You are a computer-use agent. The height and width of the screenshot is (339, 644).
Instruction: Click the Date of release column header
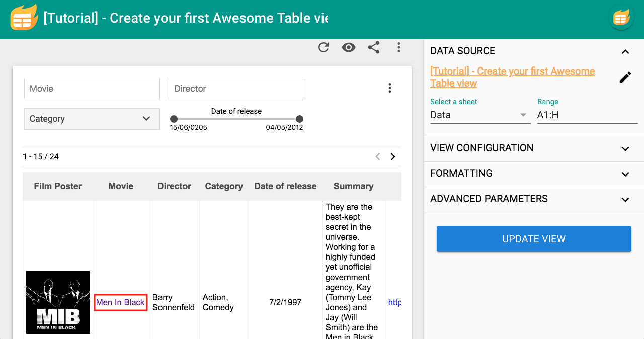285,186
